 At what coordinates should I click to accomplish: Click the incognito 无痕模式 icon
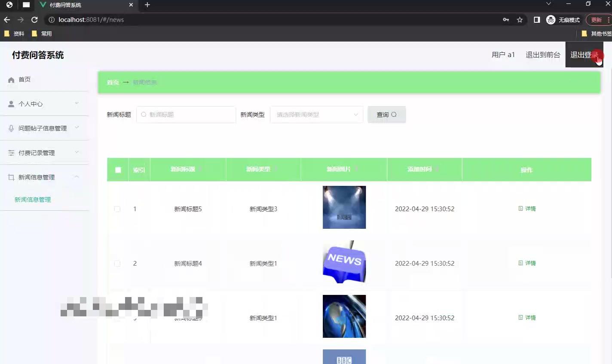551,20
